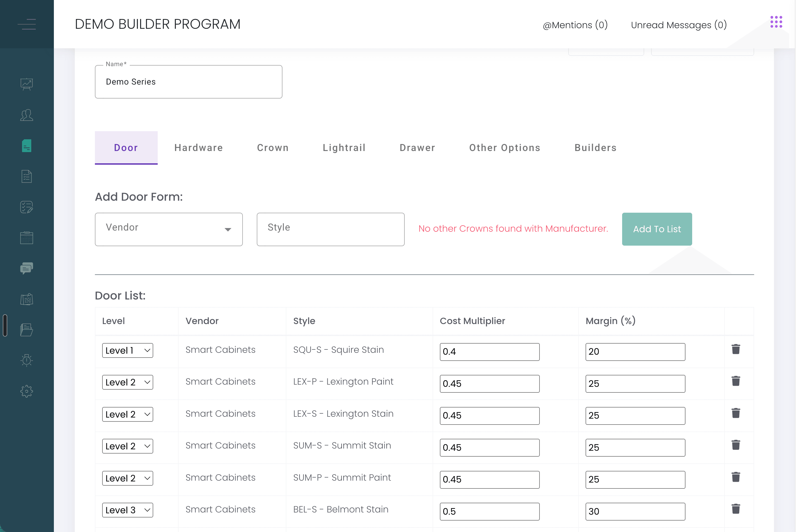Switch to the Drawer tab
The image size is (796, 532).
coord(417,148)
